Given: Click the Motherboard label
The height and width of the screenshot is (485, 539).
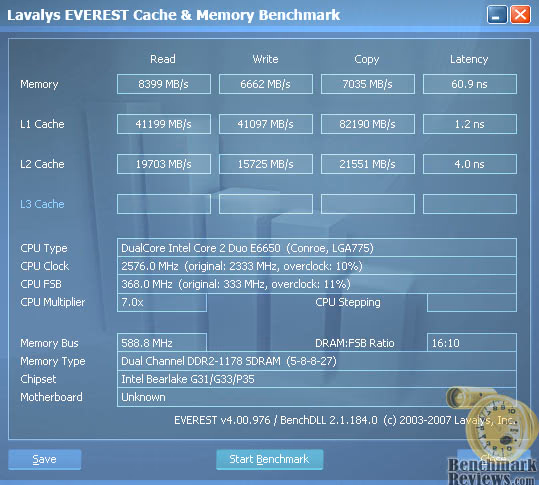Looking at the screenshot, I should pyautogui.click(x=52, y=397).
